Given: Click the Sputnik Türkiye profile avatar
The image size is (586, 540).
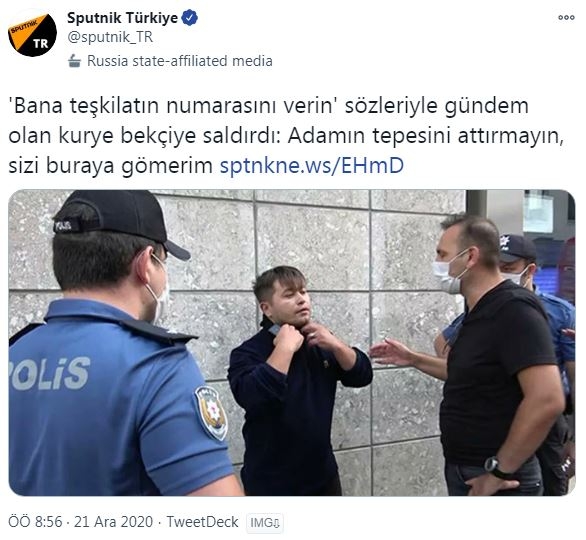Looking at the screenshot, I should (x=32, y=35).
